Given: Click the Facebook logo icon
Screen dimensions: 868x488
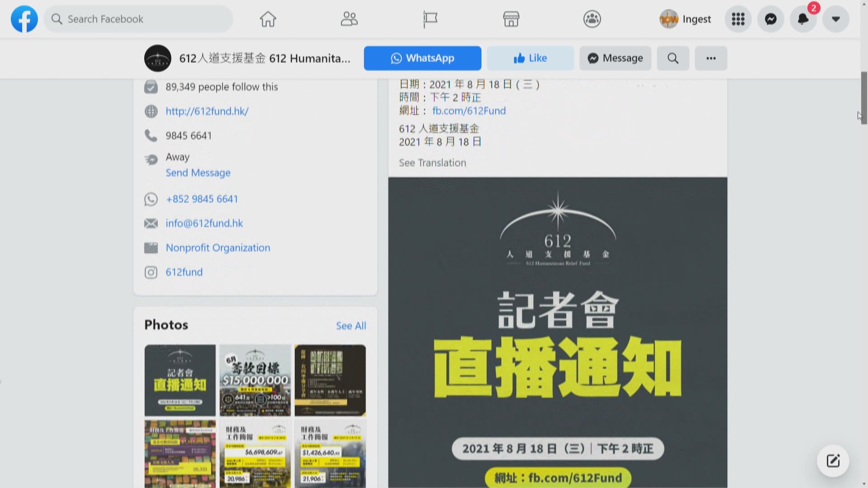Looking at the screenshot, I should coord(24,19).
